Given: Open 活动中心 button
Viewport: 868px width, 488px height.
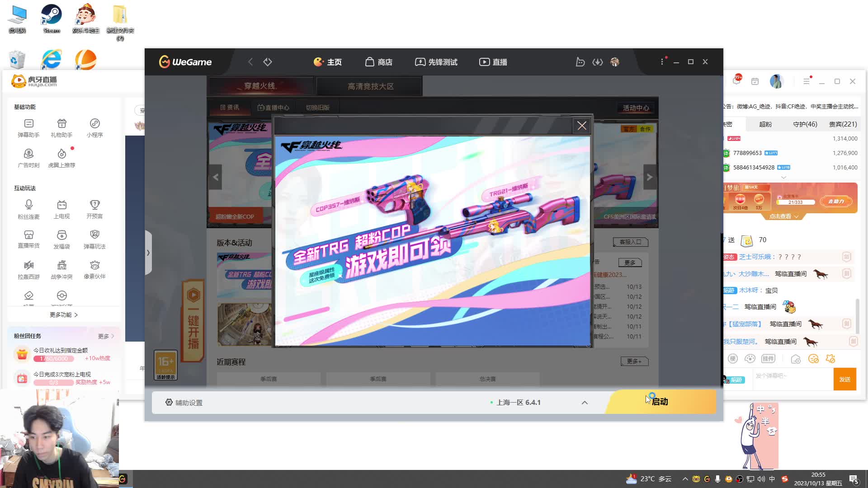Looking at the screenshot, I should 636,108.
